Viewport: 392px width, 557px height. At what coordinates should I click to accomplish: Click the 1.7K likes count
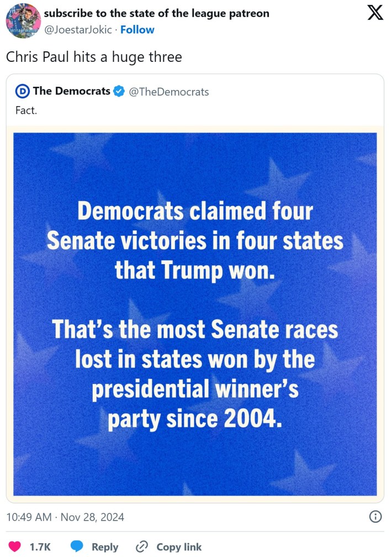click(40, 547)
